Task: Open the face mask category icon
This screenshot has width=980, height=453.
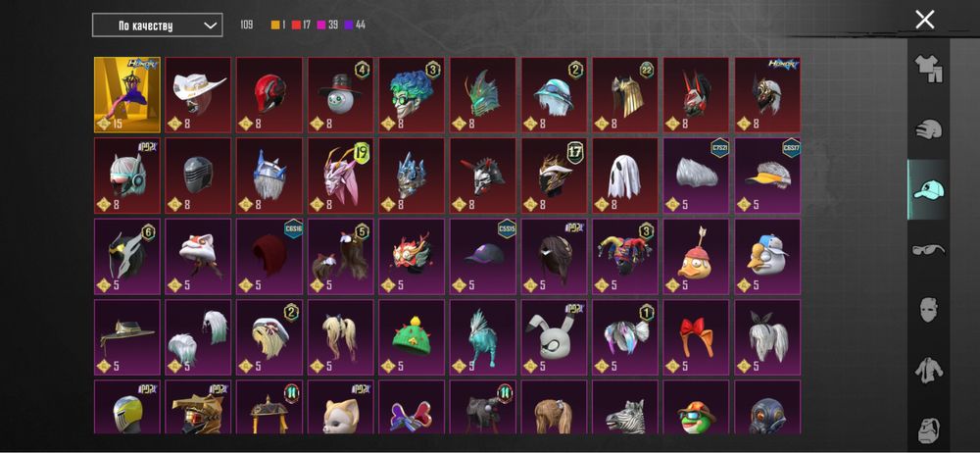Action: point(929,311)
